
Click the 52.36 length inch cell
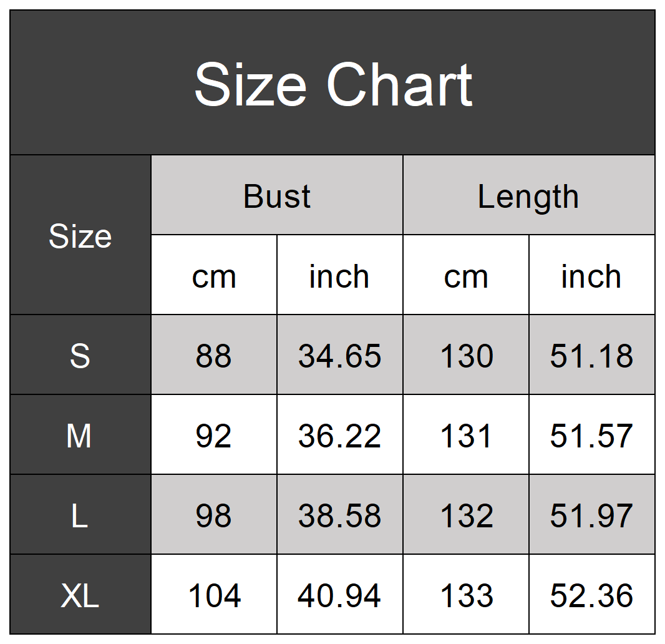click(591, 595)
